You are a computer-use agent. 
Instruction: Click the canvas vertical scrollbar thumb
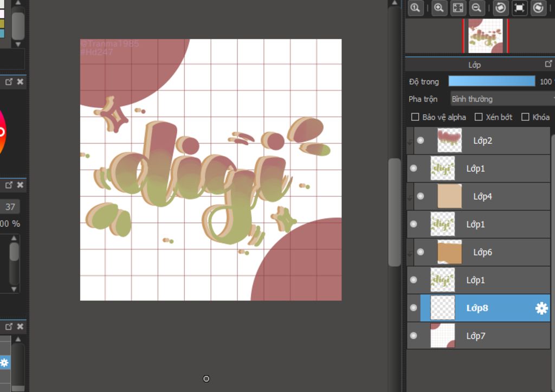point(395,212)
